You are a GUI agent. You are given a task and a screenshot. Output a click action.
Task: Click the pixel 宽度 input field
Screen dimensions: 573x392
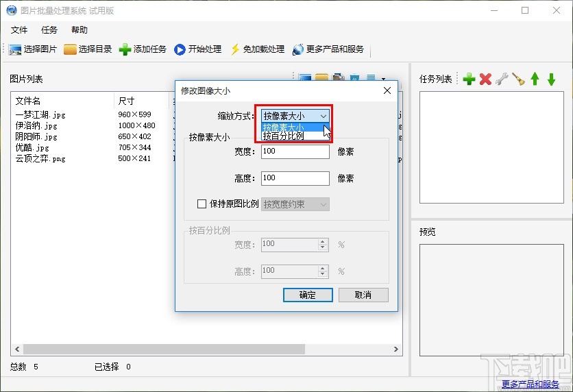(x=295, y=151)
